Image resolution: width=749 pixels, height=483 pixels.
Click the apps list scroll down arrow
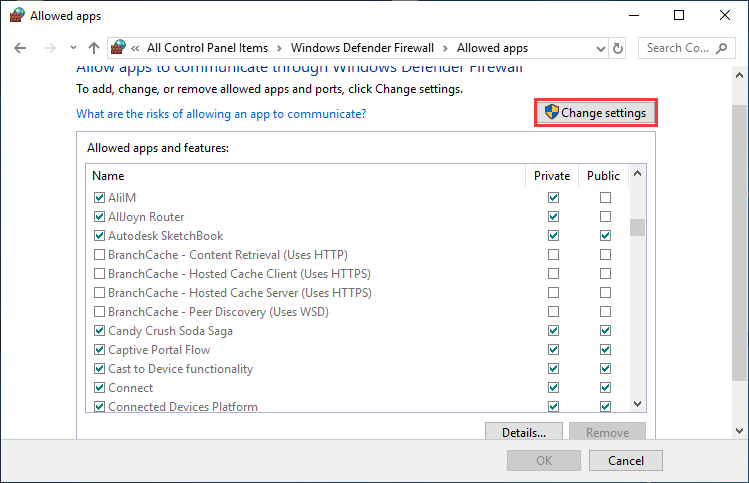637,404
